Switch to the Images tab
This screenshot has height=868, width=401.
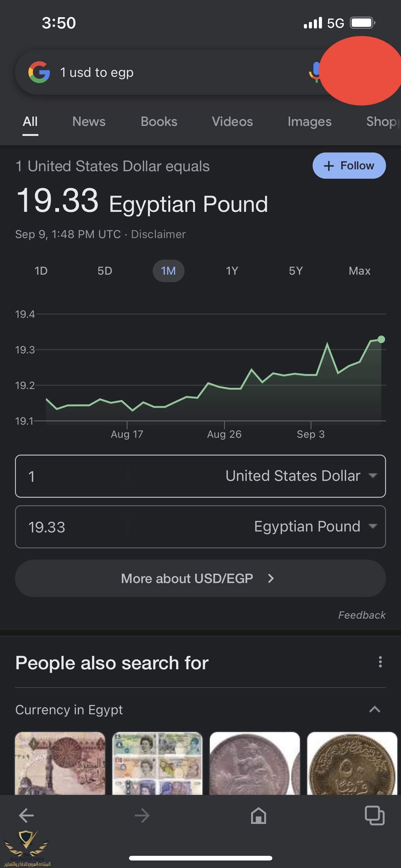tap(309, 122)
